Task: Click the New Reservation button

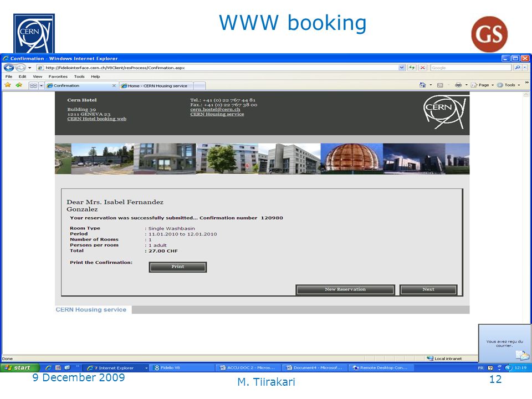Action: (345, 289)
